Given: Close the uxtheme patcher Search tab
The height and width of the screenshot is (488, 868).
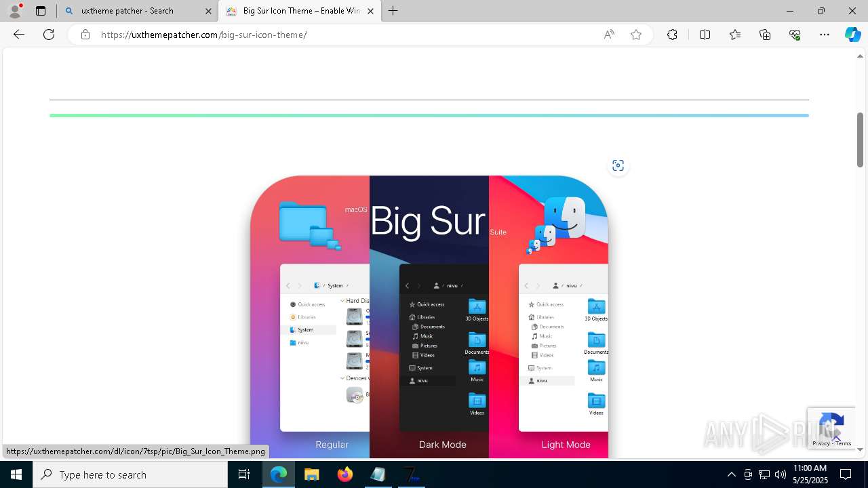Looking at the screenshot, I should 208,11.
